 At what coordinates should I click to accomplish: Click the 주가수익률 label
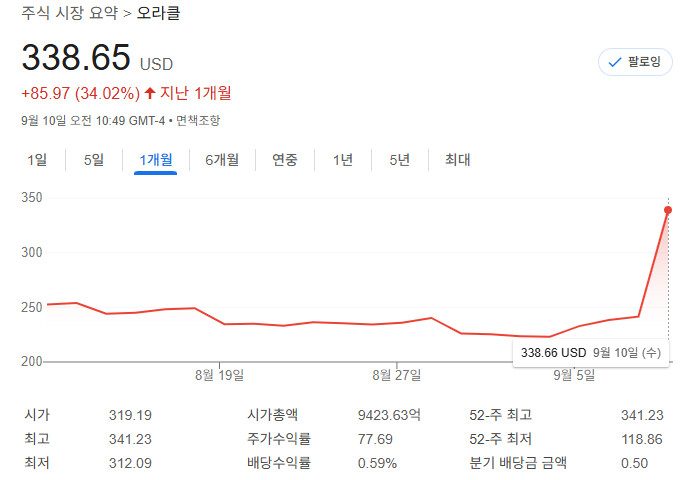[279, 438]
